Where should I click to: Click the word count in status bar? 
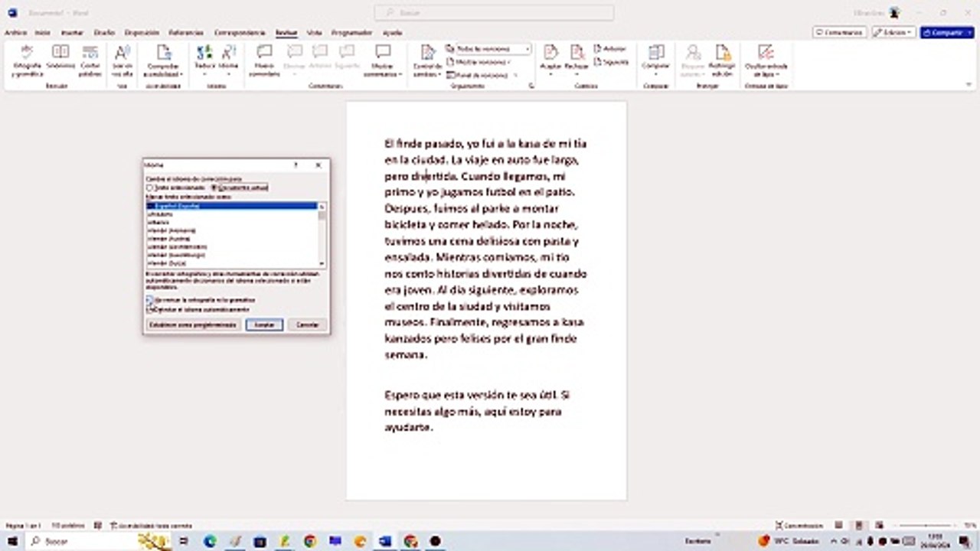67,526
